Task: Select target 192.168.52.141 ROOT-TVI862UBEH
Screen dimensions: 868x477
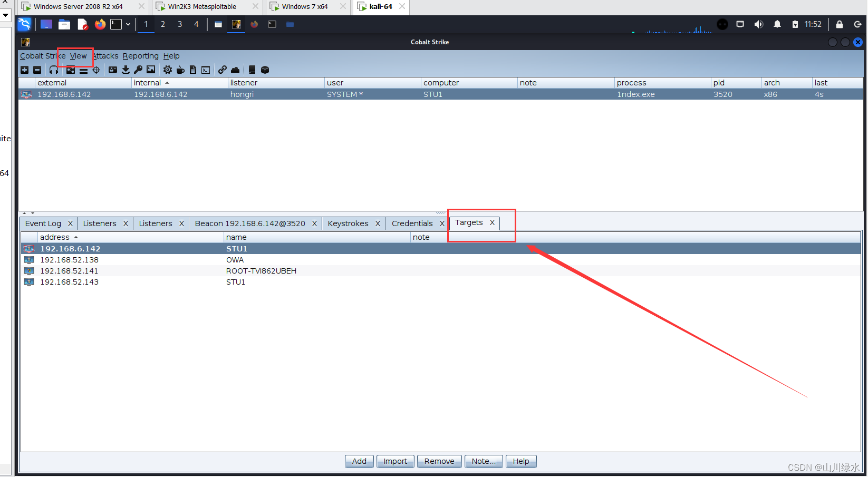Action: click(441, 271)
